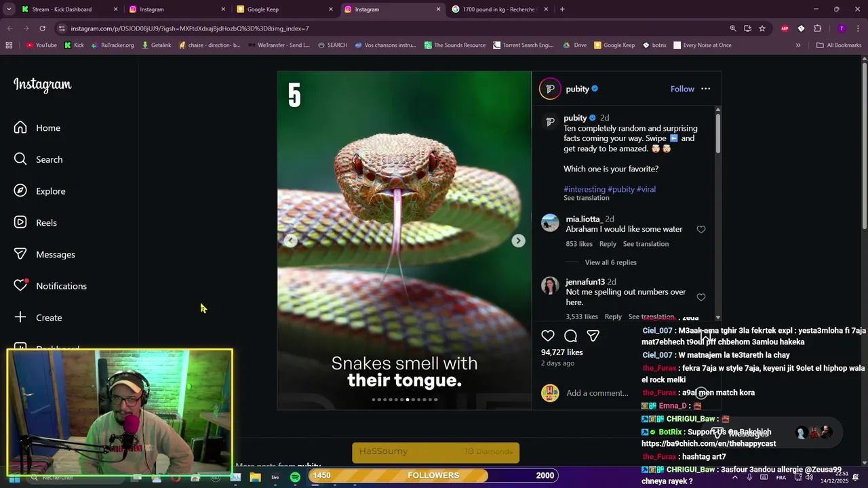This screenshot has height=488, width=868.
Task: See translation of mia.liotta_'s comment
Action: click(x=646, y=244)
